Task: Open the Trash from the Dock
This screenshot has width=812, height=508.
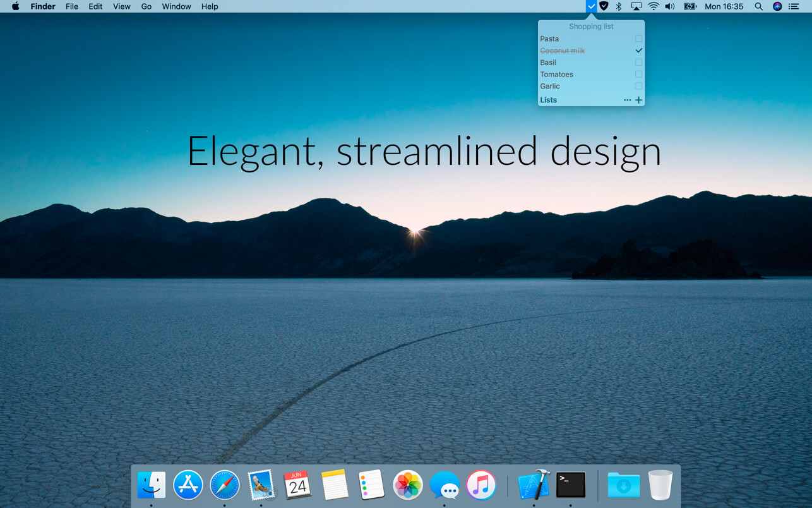Action: click(x=660, y=485)
